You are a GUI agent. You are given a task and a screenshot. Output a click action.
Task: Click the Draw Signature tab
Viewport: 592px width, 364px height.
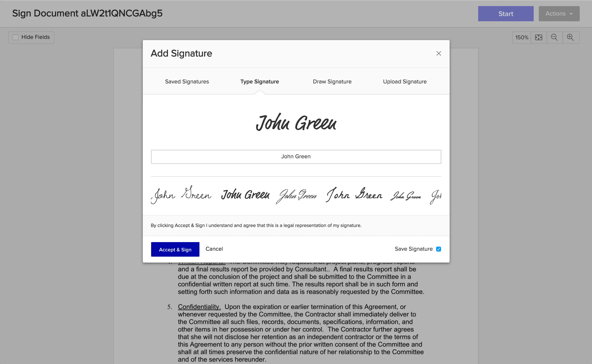click(x=332, y=82)
